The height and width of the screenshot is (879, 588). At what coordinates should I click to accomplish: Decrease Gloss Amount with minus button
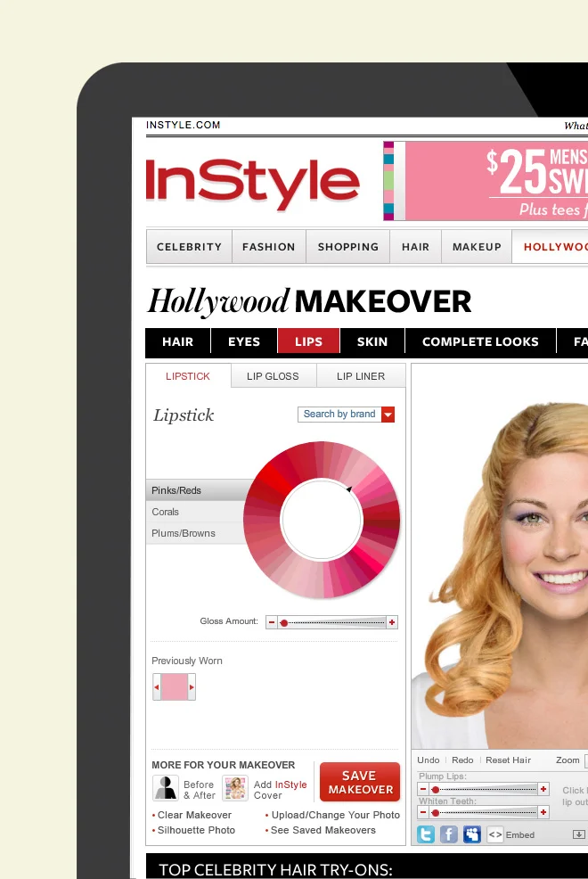pyautogui.click(x=272, y=622)
